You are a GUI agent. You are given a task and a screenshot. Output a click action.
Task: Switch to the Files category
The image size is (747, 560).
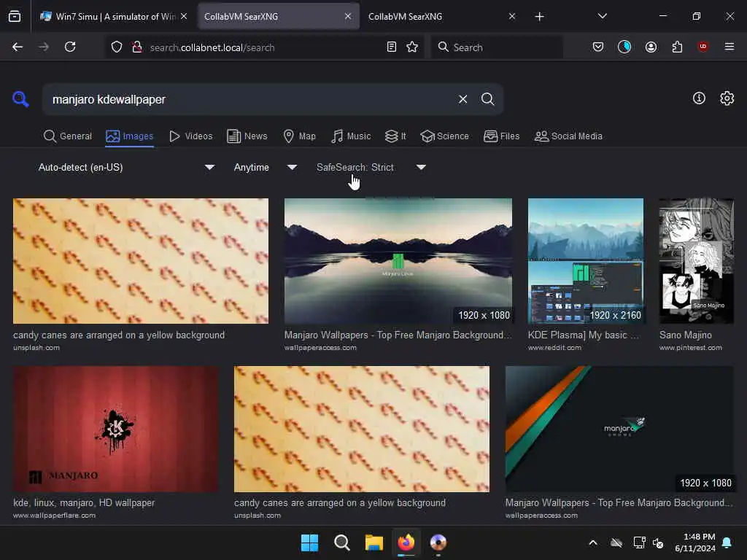pos(501,136)
